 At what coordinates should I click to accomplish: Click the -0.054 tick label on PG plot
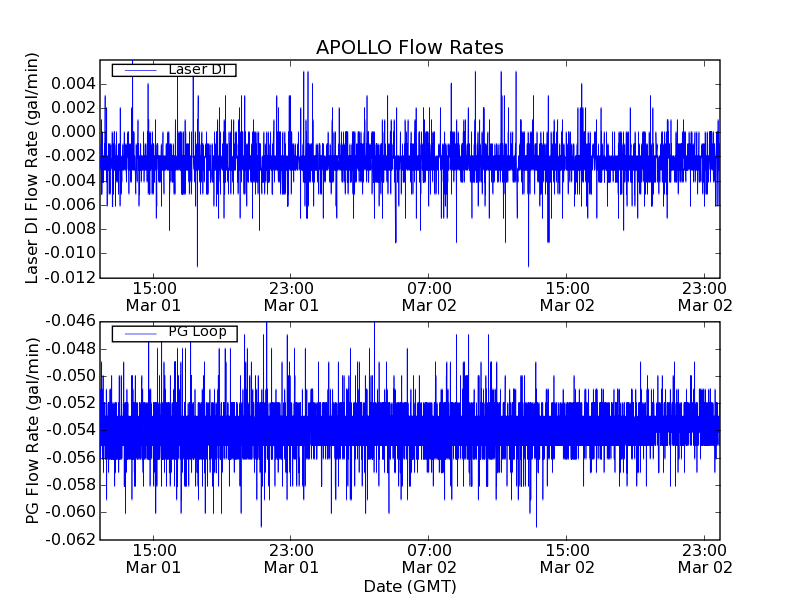point(70,430)
